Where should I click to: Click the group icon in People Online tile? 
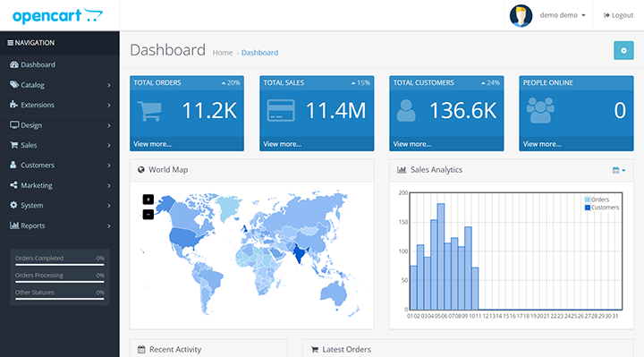[x=540, y=110]
